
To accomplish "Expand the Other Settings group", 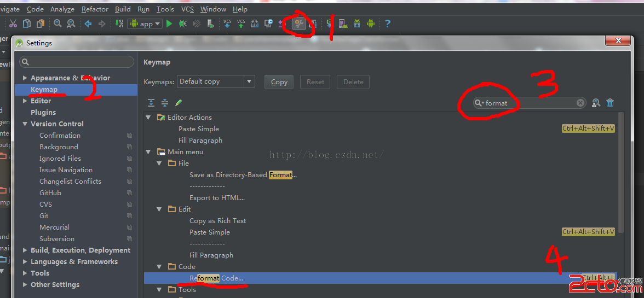I will [x=25, y=284].
